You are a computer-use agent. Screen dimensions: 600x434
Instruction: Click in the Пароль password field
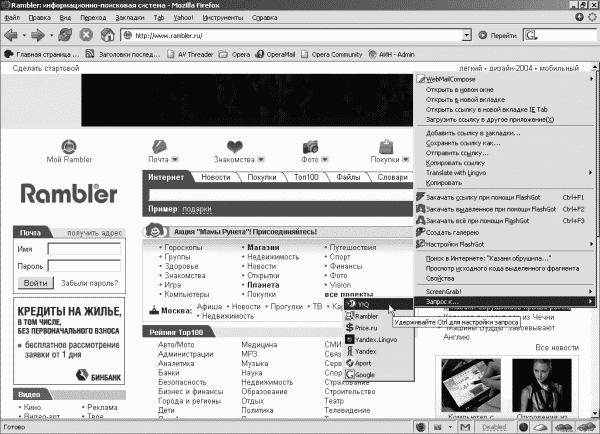[x=84, y=266]
